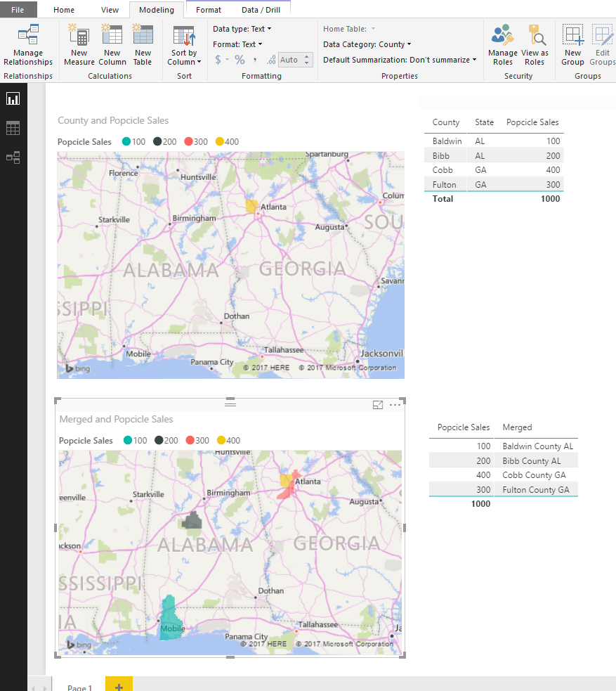The width and height of the screenshot is (616, 691).
Task: Click the dark Bibb county shape on Merged map
Action: click(x=192, y=522)
